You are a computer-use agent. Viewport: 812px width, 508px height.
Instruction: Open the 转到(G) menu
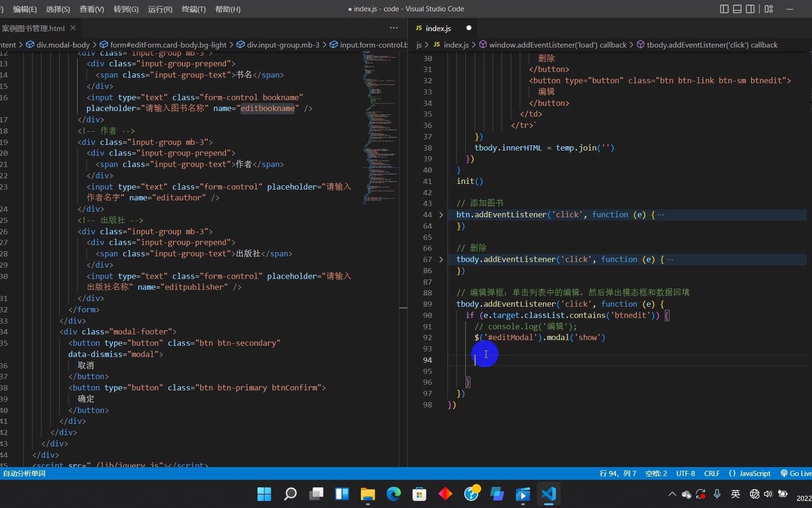[x=126, y=9]
